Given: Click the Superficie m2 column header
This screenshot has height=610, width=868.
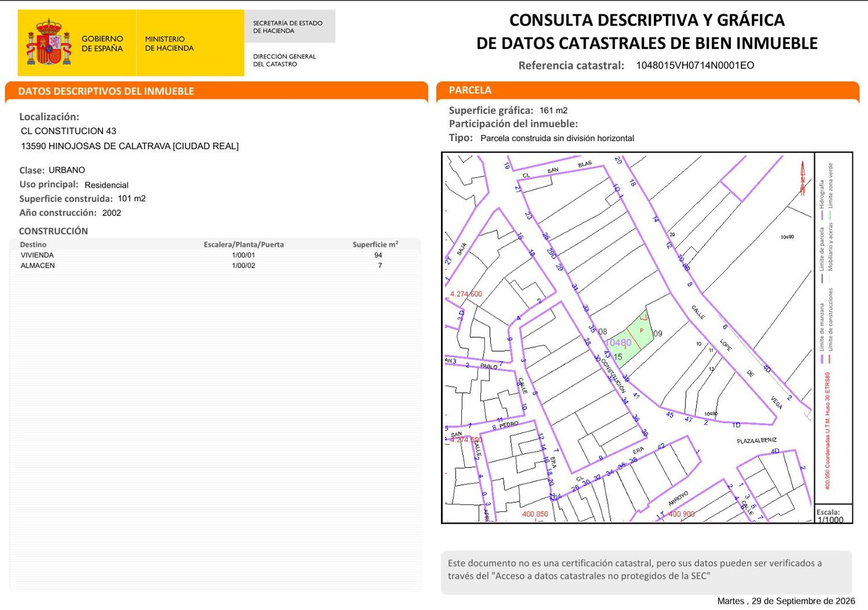Looking at the screenshot, I should pyautogui.click(x=376, y=244).
